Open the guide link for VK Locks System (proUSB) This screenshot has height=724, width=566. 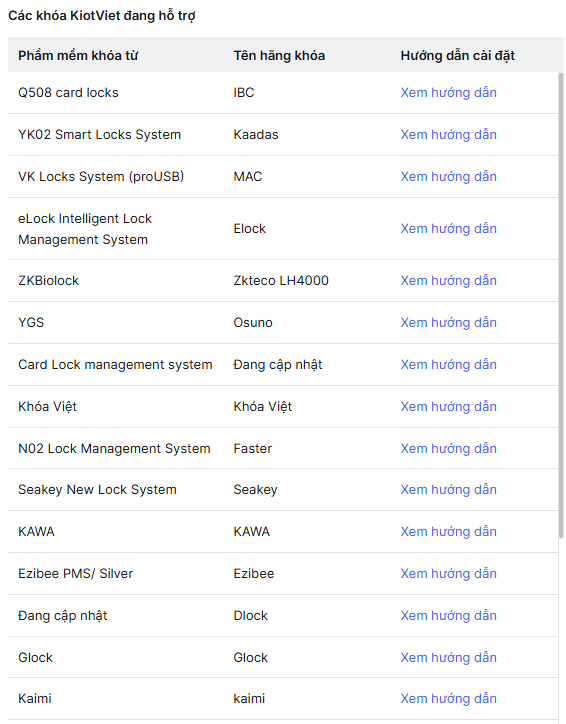(448, 177)
